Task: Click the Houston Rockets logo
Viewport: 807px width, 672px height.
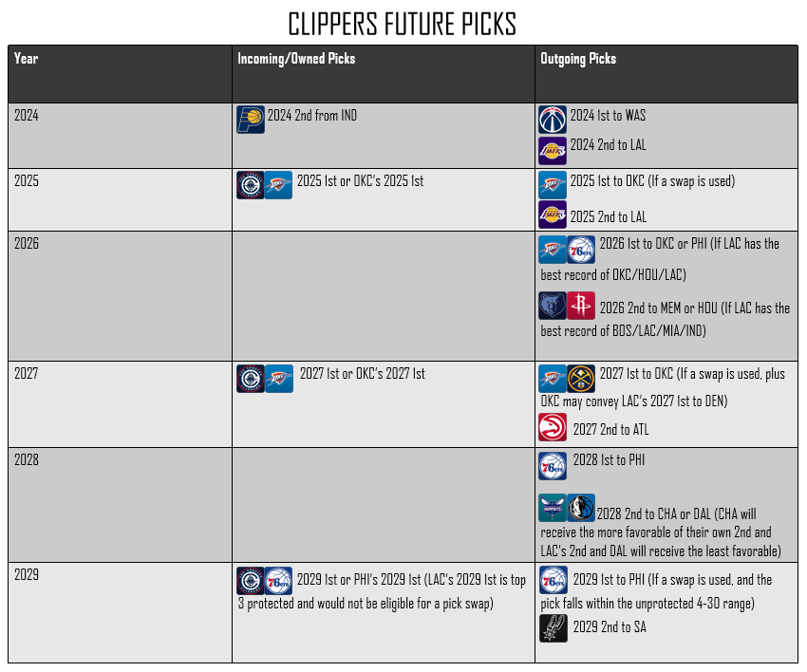Action: pos(581,305)
